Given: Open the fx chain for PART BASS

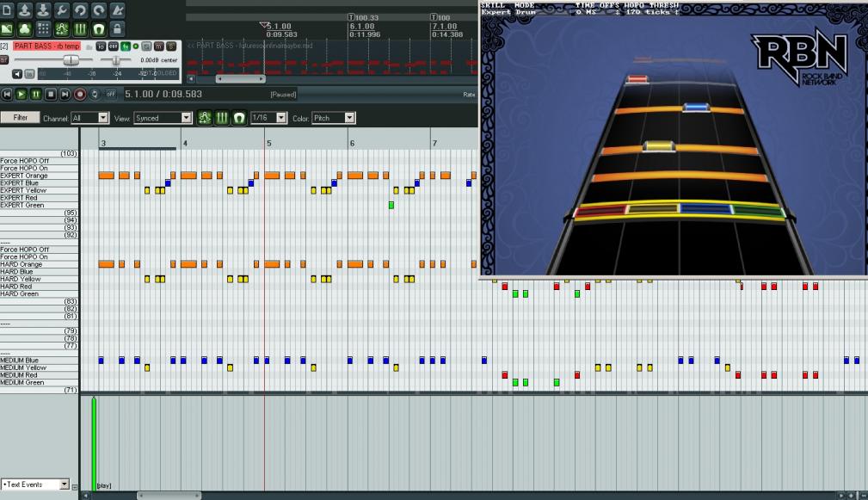Looking at the screenshot, I should (x=125, y=46).
